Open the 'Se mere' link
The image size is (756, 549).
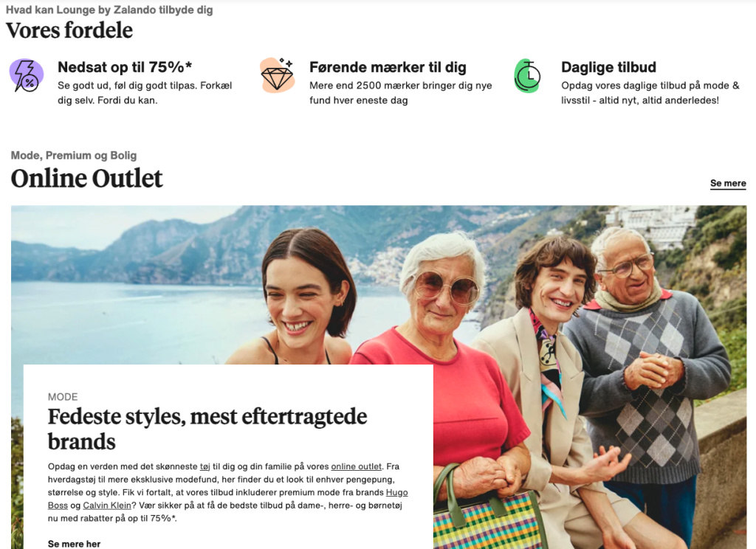point(728,183)
